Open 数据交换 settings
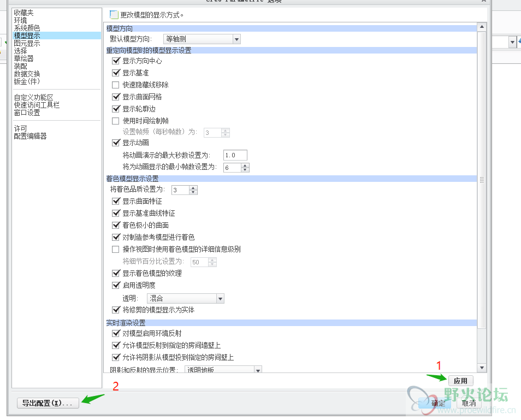 (x=27, y=74)
